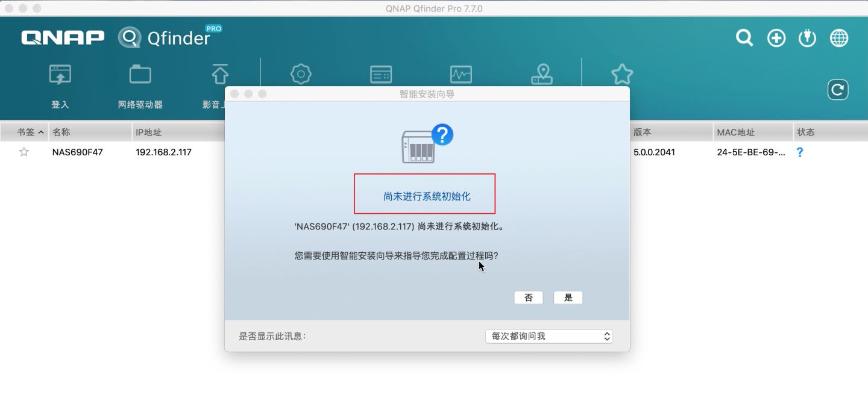Toggle the bookmark star for NAS690F47
This screenshot has width=868, height=401.
point(24,152)
